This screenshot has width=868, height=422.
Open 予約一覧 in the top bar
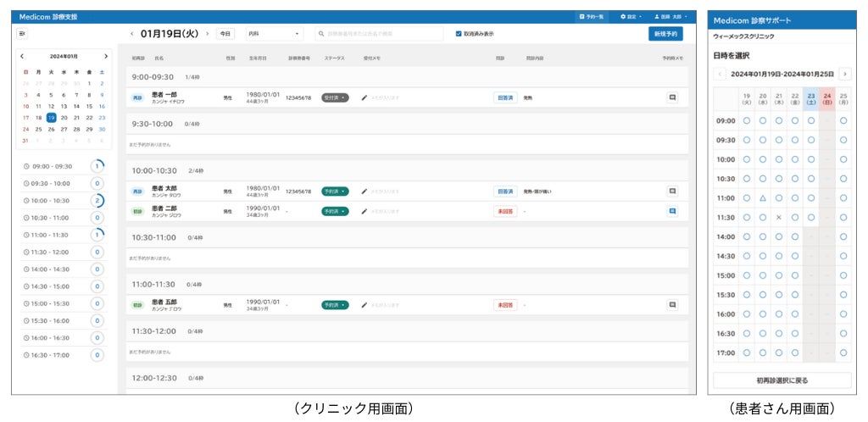(592, 17)
